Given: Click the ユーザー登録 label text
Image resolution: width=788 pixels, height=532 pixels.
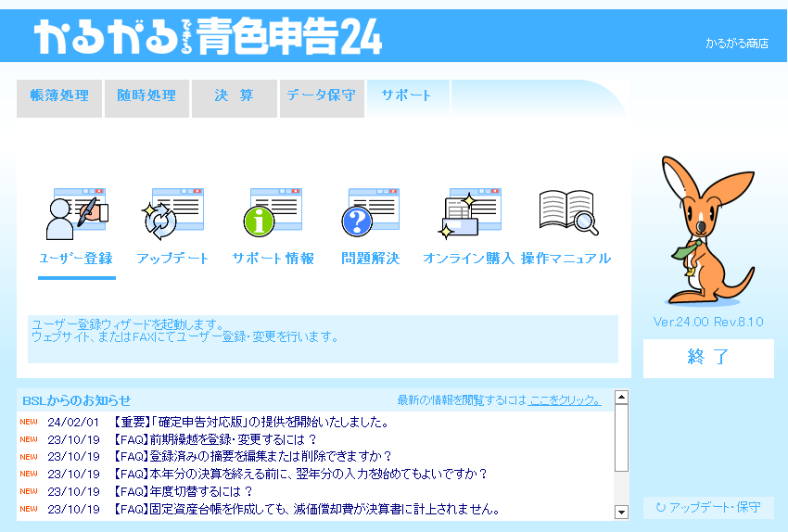Looking at the screenshot, I should pyautogui.click(x=76, y=259).
